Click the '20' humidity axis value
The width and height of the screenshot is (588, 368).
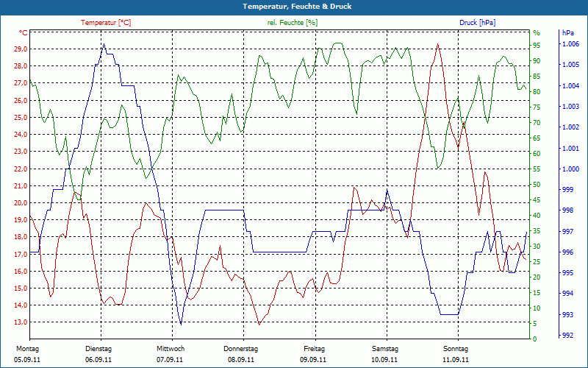click(x=537, y=277)
